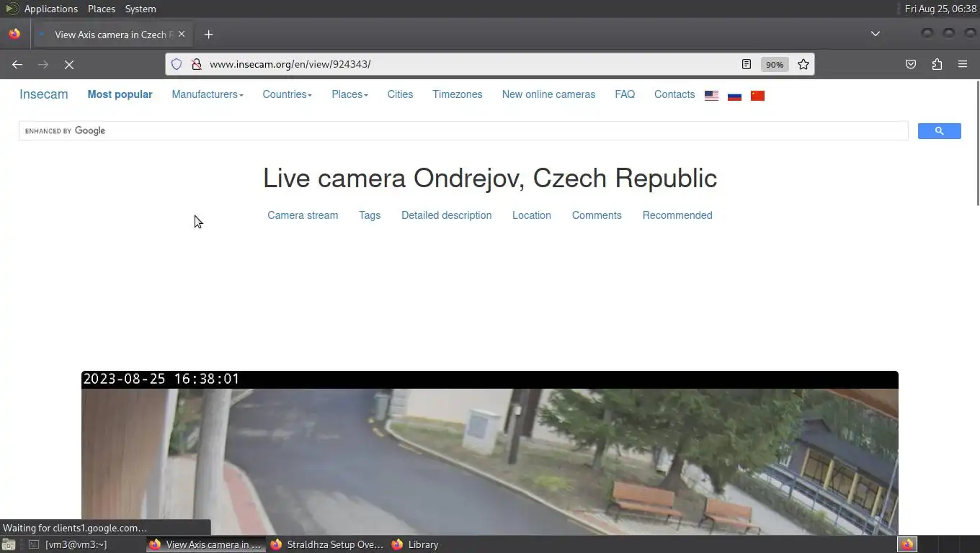Image resolution: width=980 pixels, height=553 pixels.
Task: Open the System menu
Action: click(141, 9)
